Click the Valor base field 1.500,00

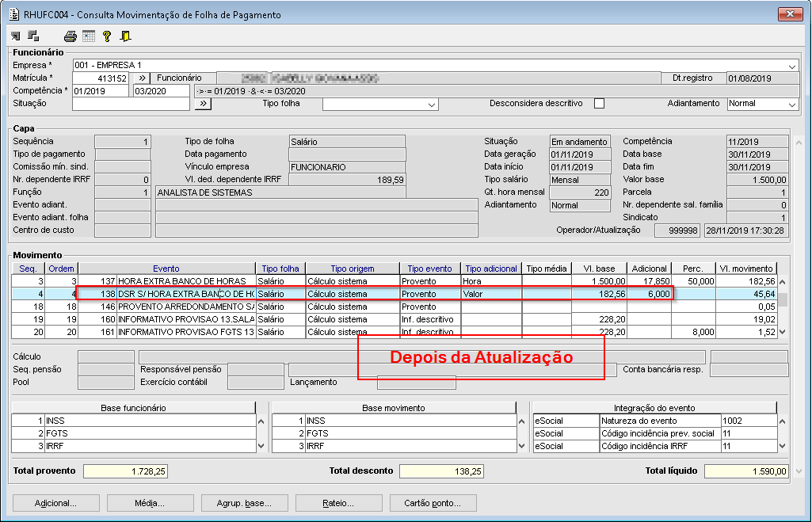point(757,180)
